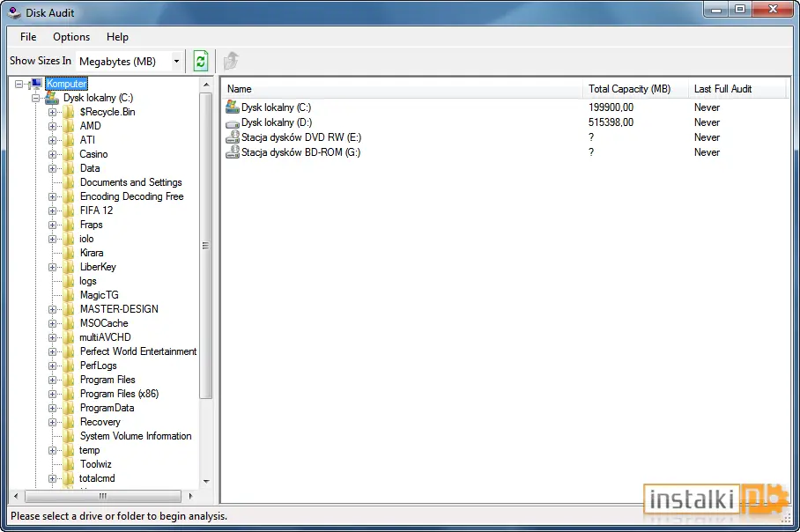Click the Toolwiz folder icon
This screenshot has width=800, height=532.
[x=69, y=464]
